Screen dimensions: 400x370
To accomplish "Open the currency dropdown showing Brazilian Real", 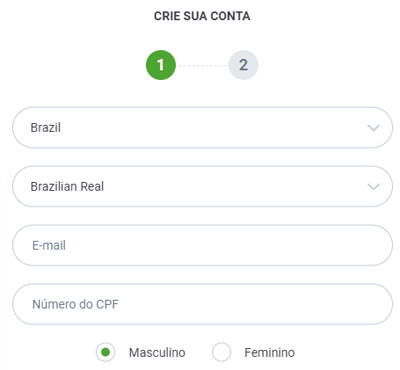I will pyautogui.click(x=203, y=187).
